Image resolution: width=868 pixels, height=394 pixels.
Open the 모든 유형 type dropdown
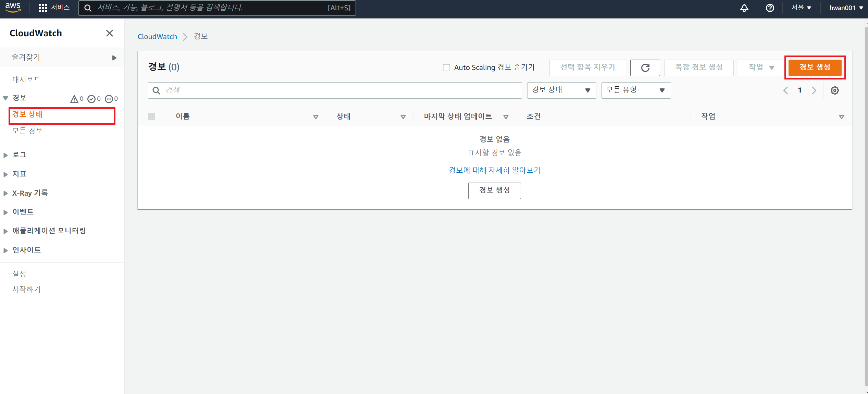pos(635,90)
